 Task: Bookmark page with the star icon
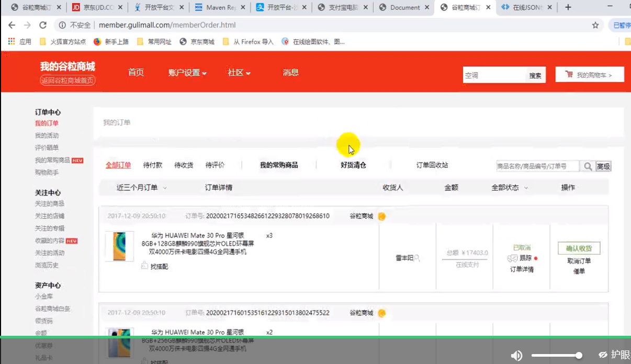point(595,25)
